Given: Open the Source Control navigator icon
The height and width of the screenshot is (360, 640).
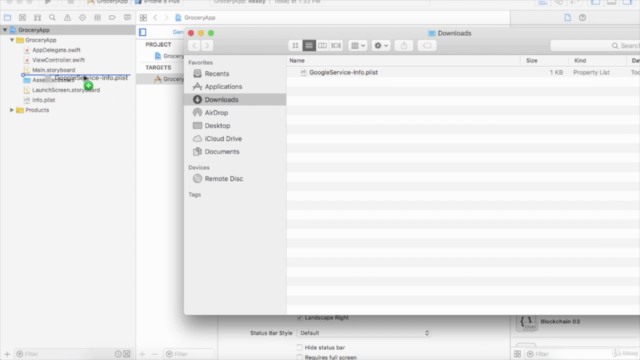Looking at the screenshot, I should pos(22,18).
